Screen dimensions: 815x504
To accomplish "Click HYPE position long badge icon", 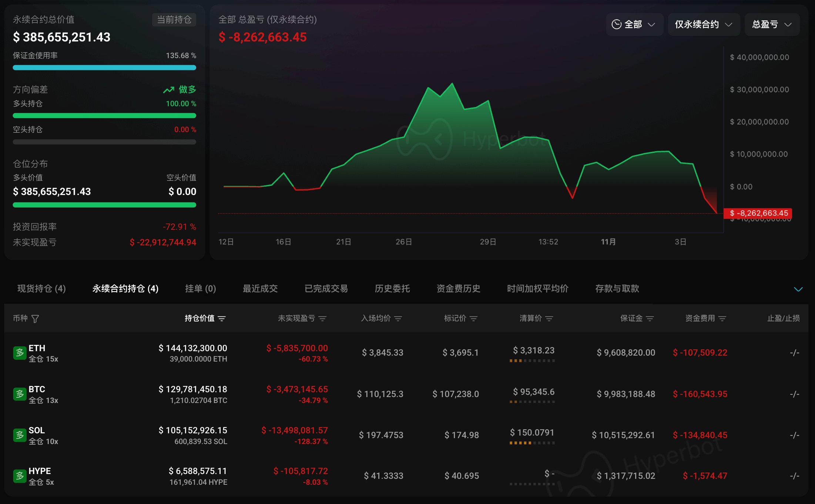I will click(20, 476).
